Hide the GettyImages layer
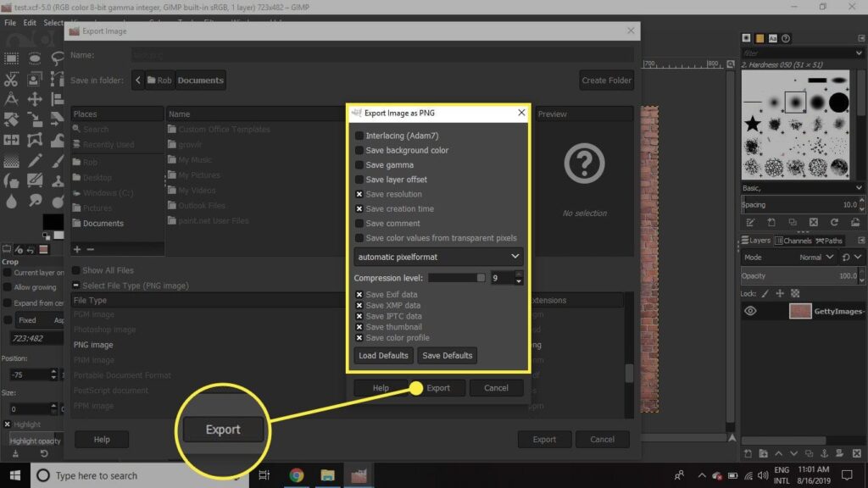 (750, 311)
